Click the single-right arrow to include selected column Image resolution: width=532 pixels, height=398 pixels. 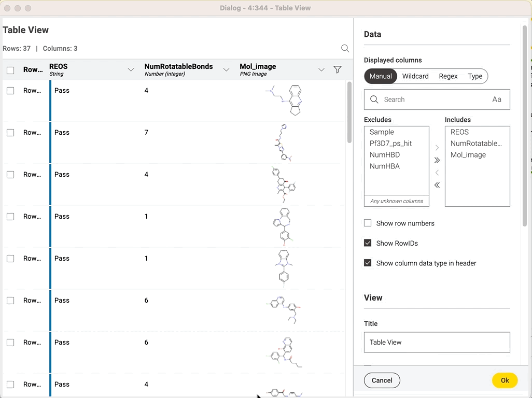[x=437, y=147]
